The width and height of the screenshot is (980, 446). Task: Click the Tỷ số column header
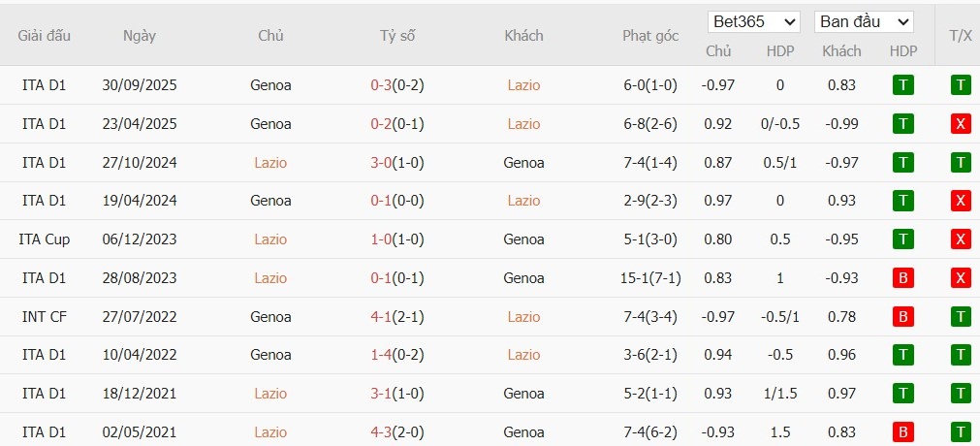(396, 36)
